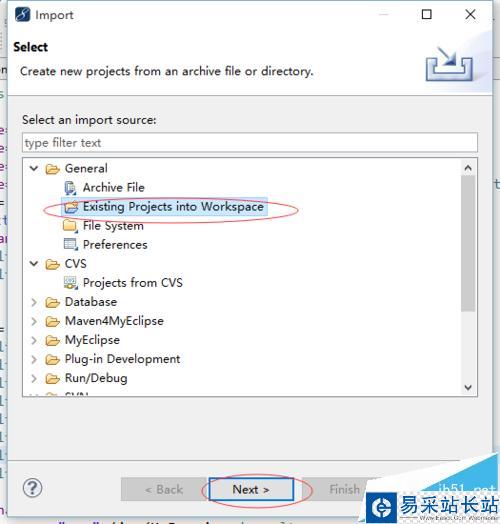Click the MyEclipse folder icon
This screenshot has height=524, width=500.
pos(52,340)
